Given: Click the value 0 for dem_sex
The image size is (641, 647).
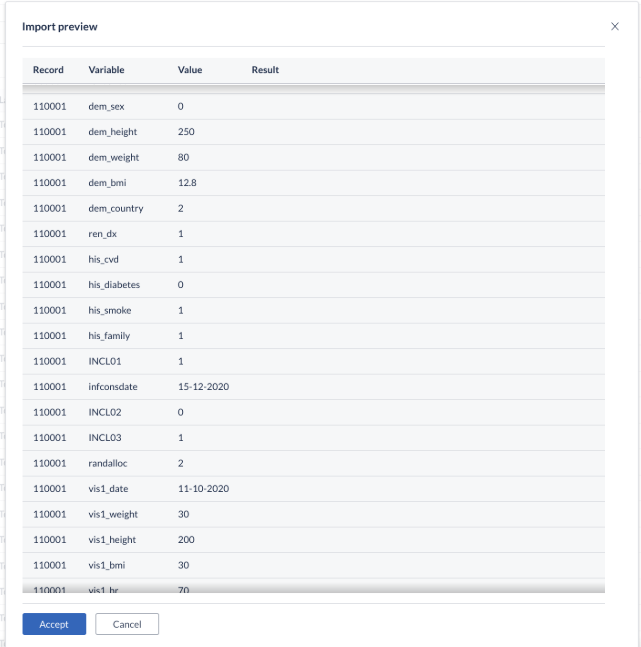Looking at the screenshot, I should (180, 106).
